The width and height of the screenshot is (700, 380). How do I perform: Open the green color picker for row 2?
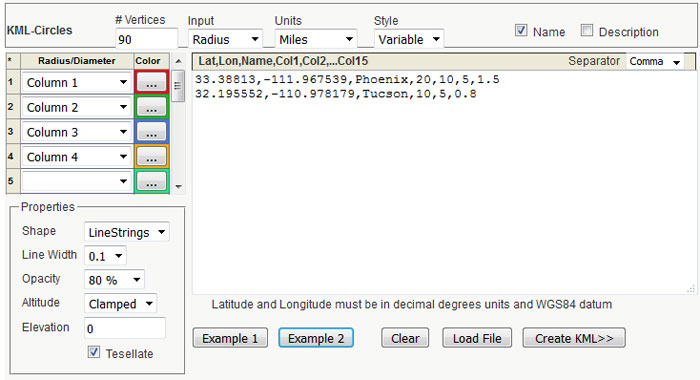click(151, 107)
